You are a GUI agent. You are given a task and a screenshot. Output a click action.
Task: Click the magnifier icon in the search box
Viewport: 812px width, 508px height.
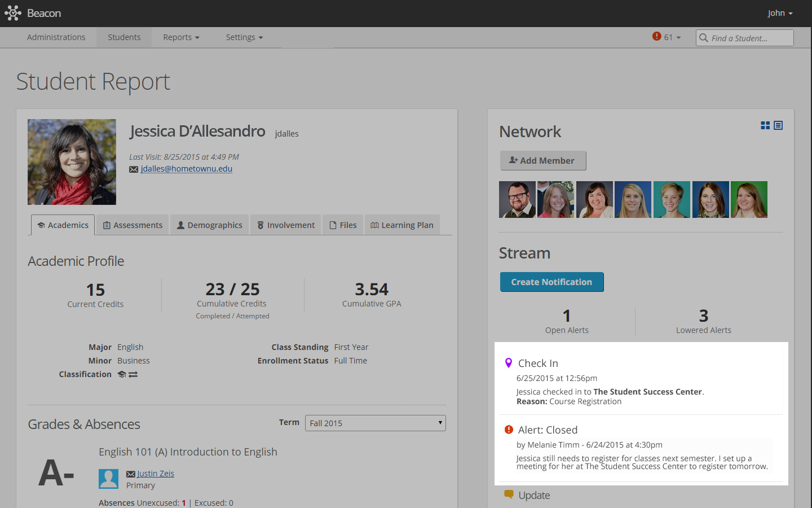(x=704, y=38)
